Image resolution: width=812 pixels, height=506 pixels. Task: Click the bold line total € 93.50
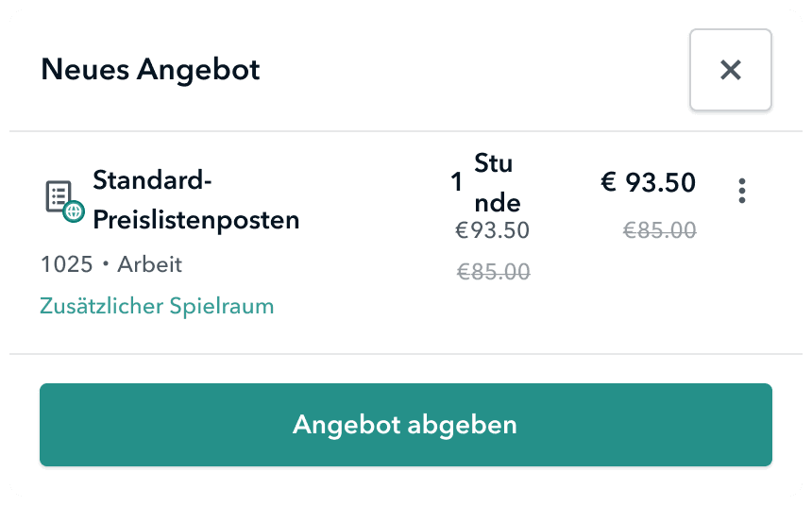(648, 182)
